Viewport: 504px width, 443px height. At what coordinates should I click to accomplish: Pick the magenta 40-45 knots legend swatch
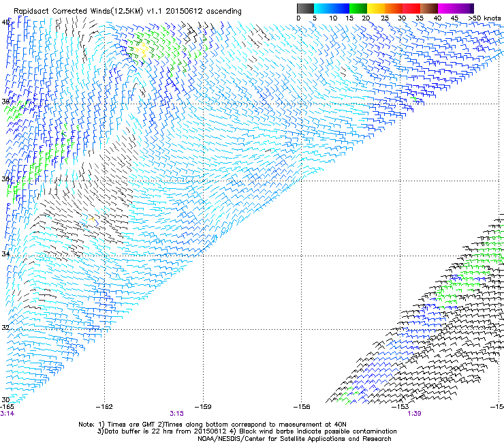447,8
